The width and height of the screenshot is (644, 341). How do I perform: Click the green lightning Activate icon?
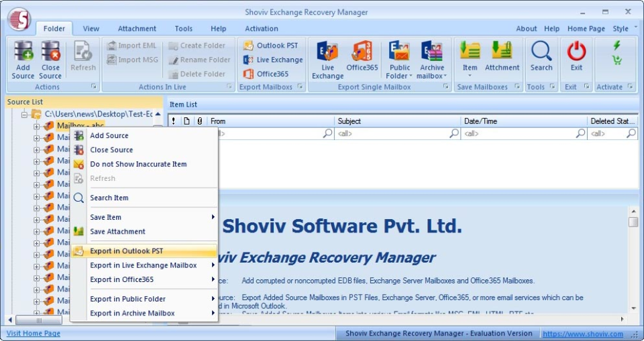click(x=616, y=45)
